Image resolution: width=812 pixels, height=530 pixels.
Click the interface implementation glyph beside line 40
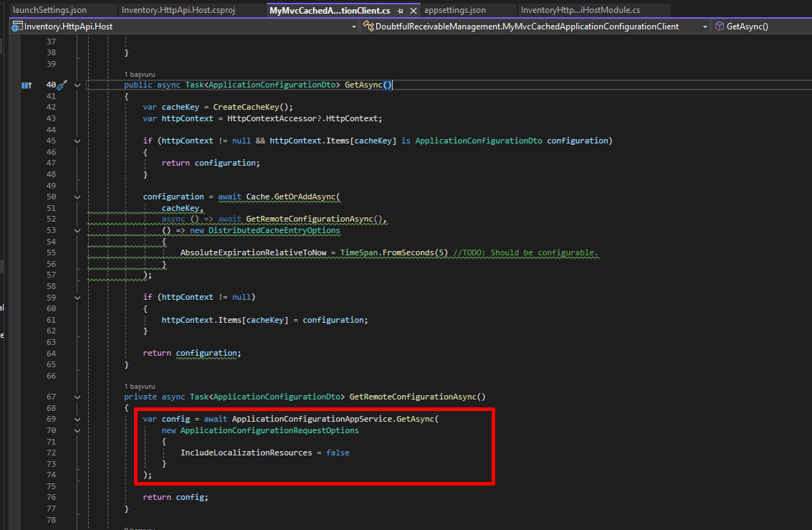(x=26, y=85)
